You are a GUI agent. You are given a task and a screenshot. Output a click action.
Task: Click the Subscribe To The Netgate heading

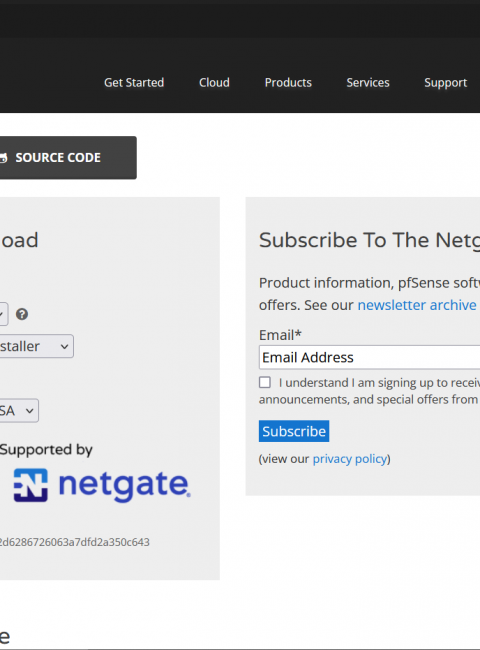(x=369, y=240)
